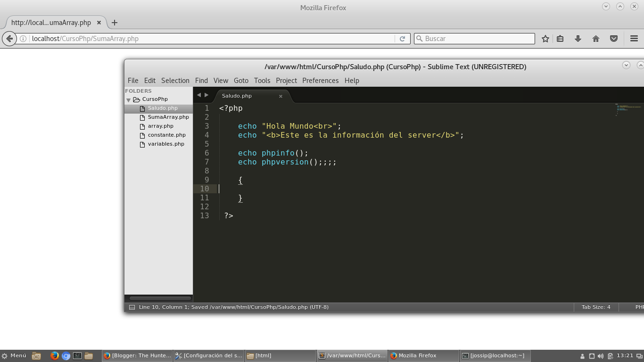Switch to Mozilla Firefox taskbar window
The image size is (644, 362).
coord(424,356)
